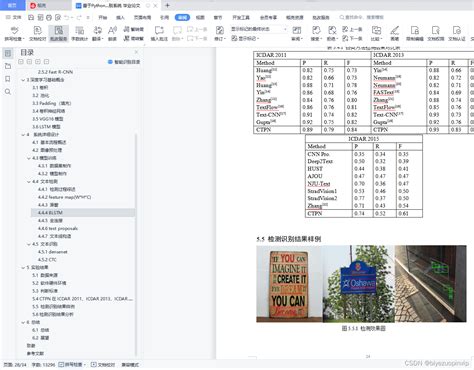Viewport: 474px width, 370px height.
Task: Collapse the '4.4 文本检测' outline section
Action: 29,182
